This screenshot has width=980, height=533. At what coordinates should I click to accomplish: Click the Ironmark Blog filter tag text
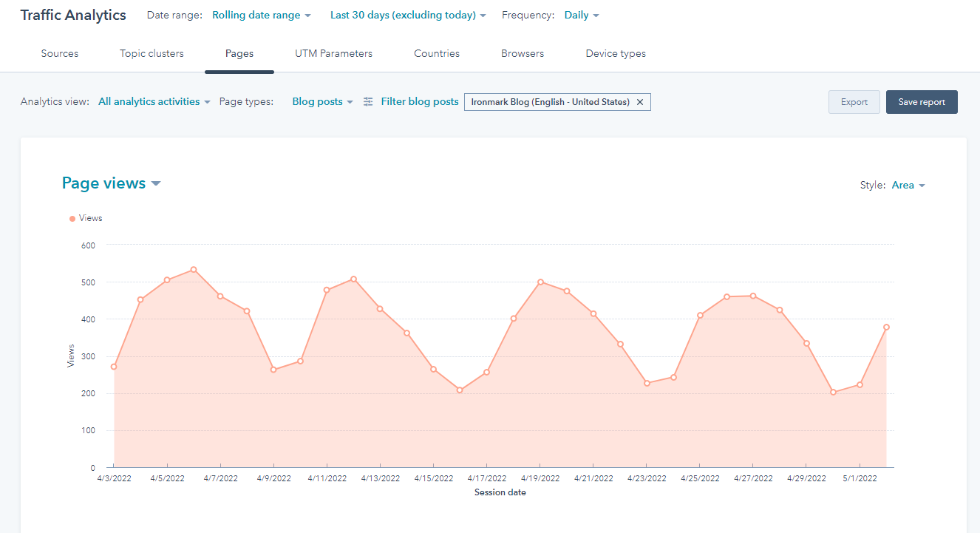tap(551, 102)
